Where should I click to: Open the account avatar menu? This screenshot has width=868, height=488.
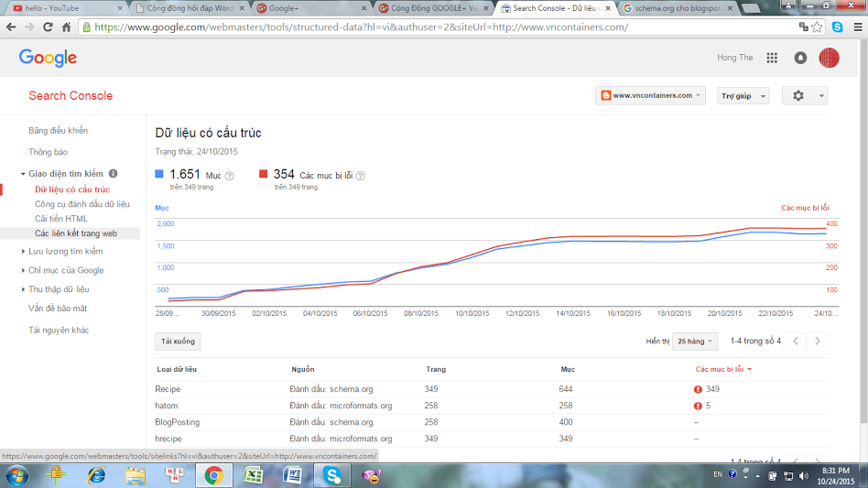click(x=829, y=58)
